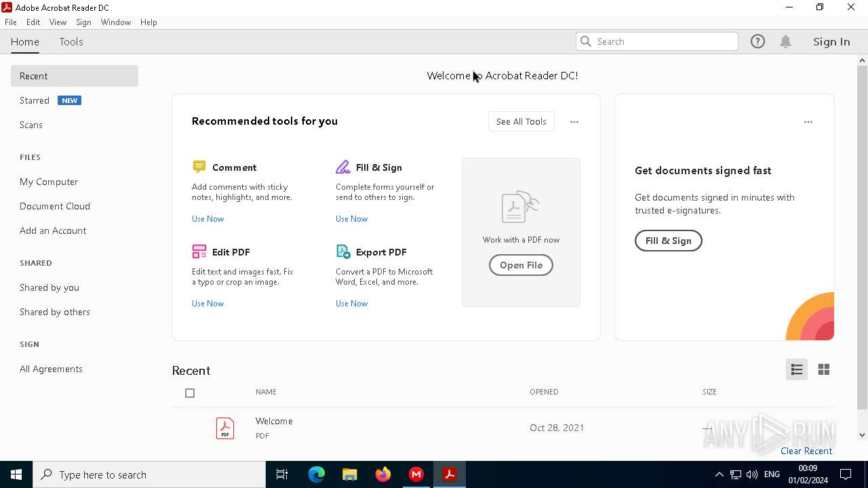
Task: Click the NAME column header
Action: pos(266,392)
